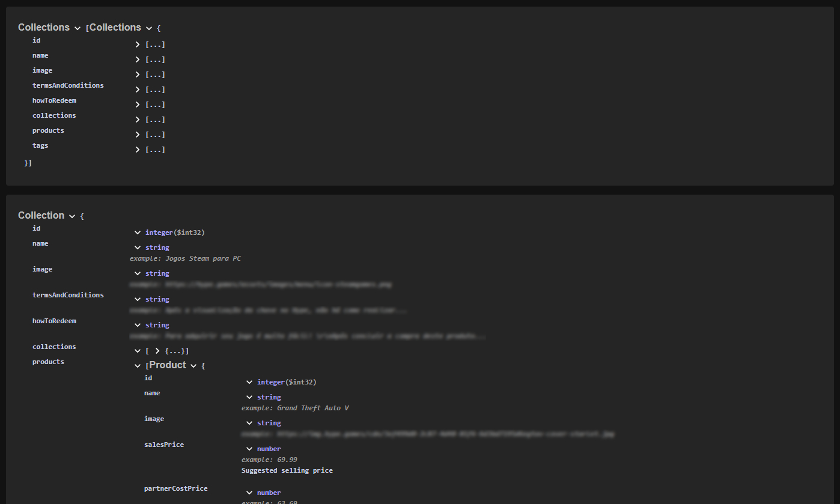
Task: Expand the products property in Collections array
Action: tap(138, 135)
